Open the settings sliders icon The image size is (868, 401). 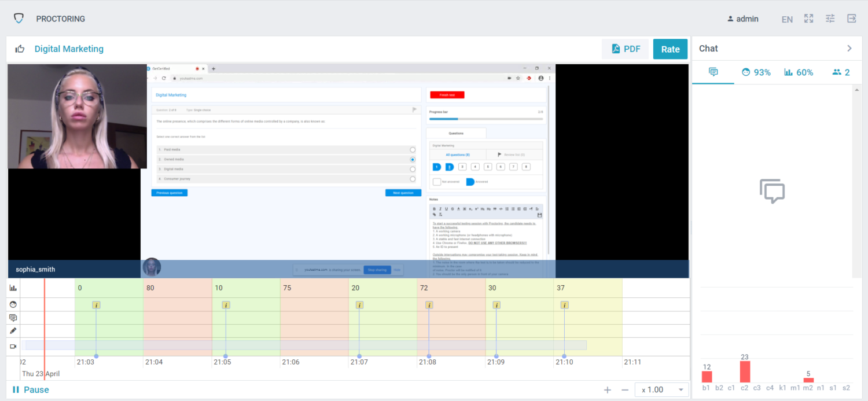click(x=830, y=19)
